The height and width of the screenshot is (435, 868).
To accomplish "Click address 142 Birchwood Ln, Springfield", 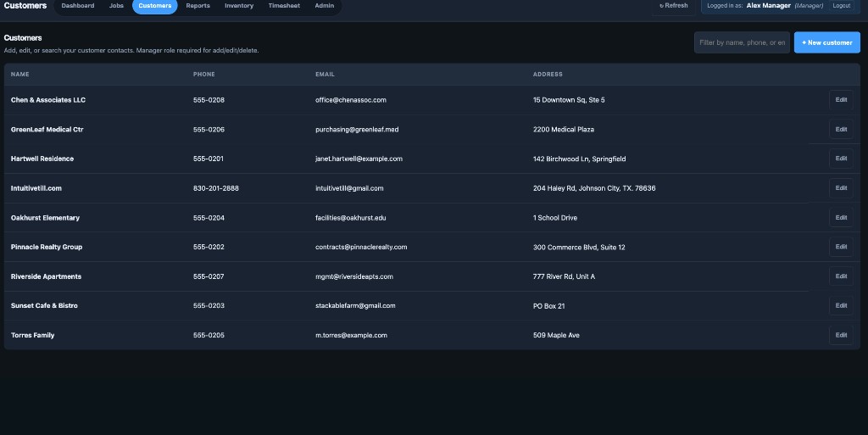I will [x=579, y=159].
